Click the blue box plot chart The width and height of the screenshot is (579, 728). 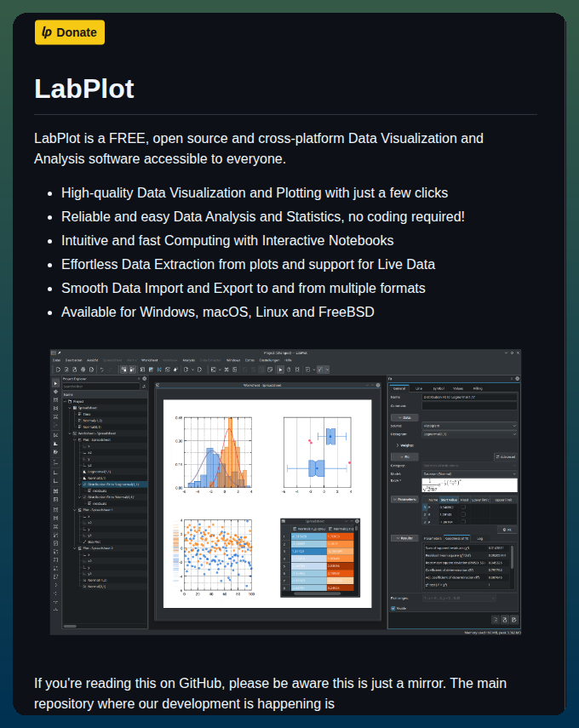318,454
